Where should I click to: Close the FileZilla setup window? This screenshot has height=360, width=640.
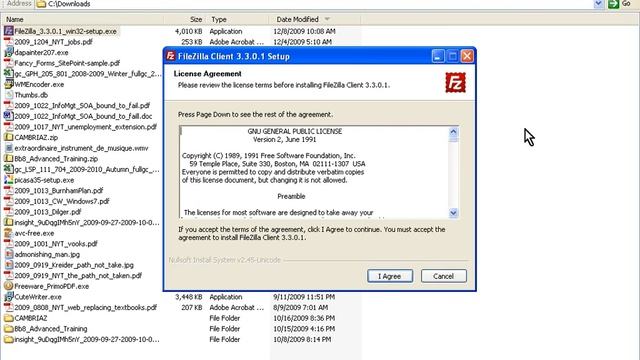point(467,56)
